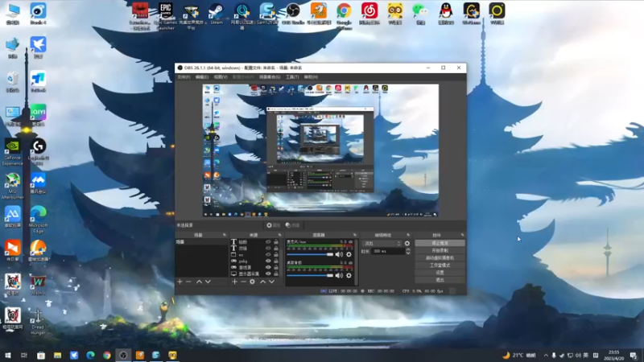644x362 pixels.
Task: Add a new scene with the plus icon
Action: (x=180, y=282)
